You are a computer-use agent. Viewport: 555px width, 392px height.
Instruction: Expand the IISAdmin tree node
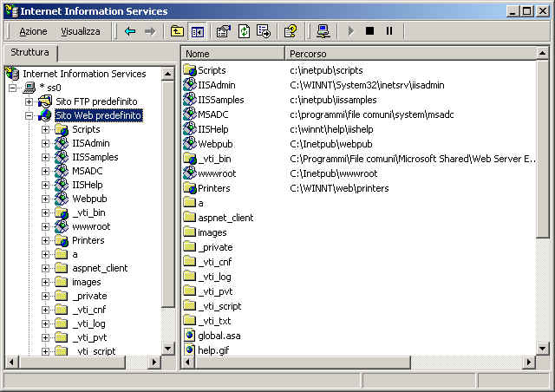(45, 143)
